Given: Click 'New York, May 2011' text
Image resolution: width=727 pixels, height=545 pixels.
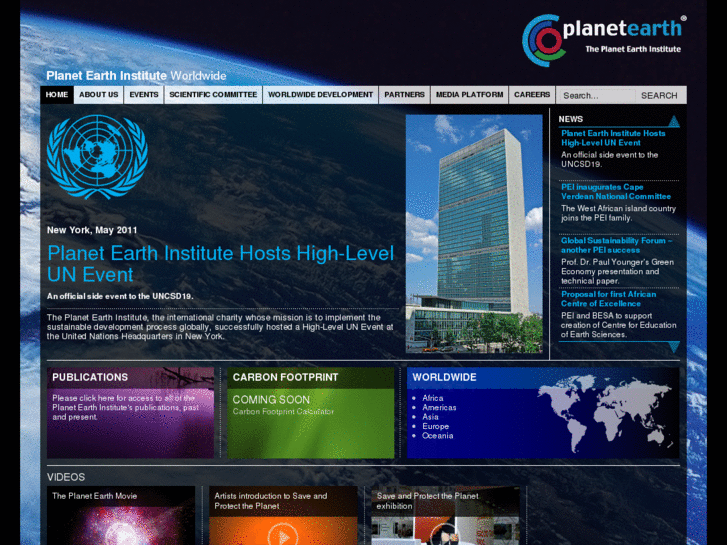Looking at the screenshot, I should coord(92,230).
